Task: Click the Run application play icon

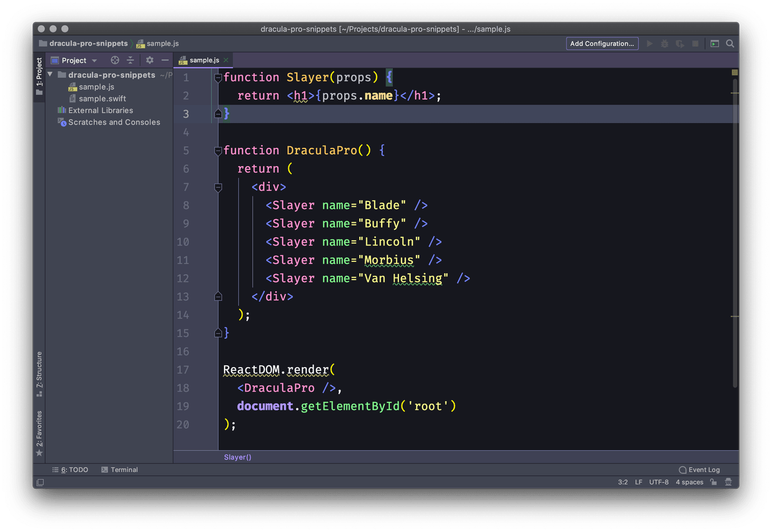Action: pos(650,43)
